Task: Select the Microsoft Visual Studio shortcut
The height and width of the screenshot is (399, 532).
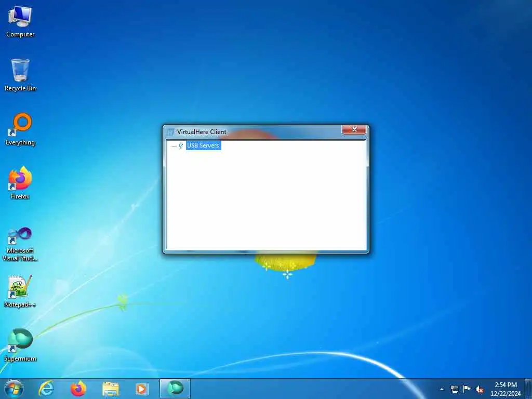Action: [x=20, y=244]
